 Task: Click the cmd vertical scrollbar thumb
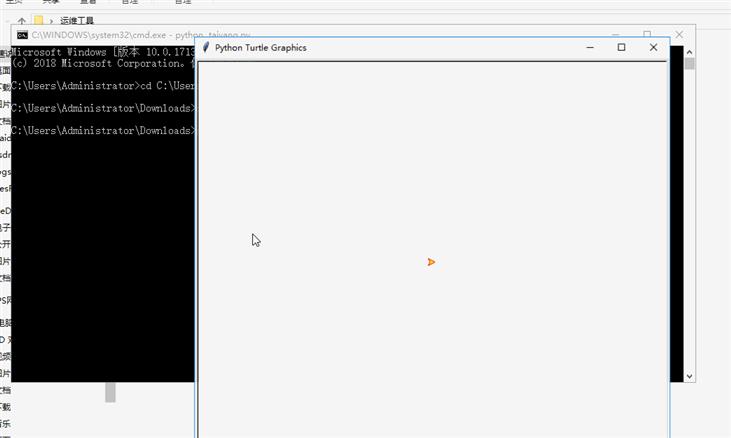(x=689, y=64)
